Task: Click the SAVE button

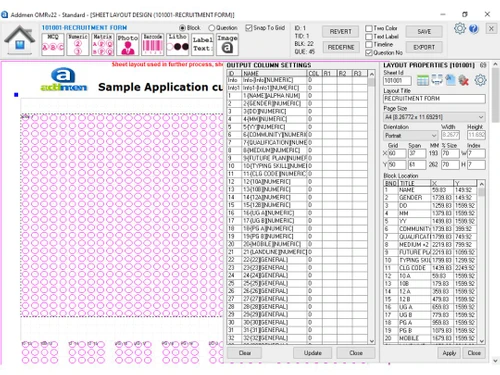Action: pyautogui.click(x=424, y=32)
